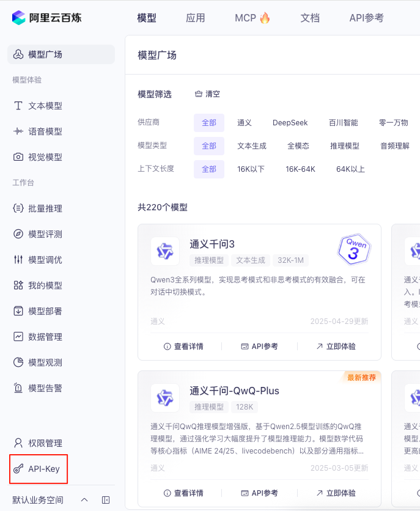This screenshot has height=511, width=420.
Task: Open 视觉模型 camera icon entry
Action: point(18,157)
